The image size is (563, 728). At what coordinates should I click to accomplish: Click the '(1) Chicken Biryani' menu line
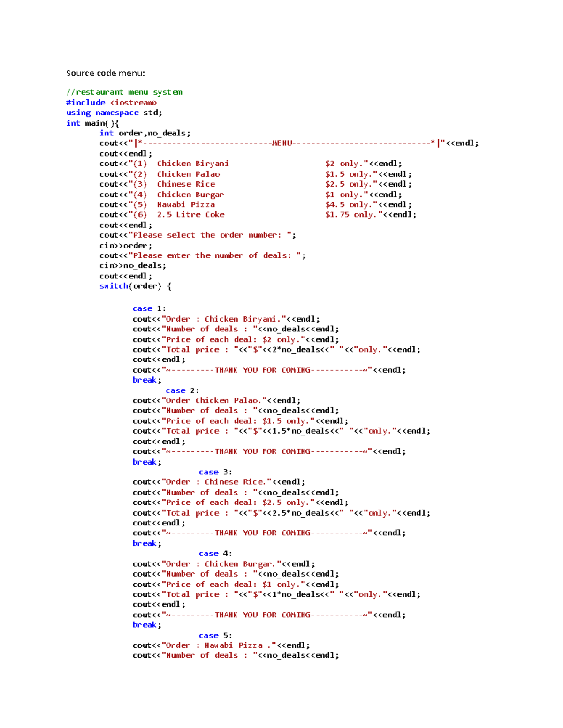tap(251, 164)
